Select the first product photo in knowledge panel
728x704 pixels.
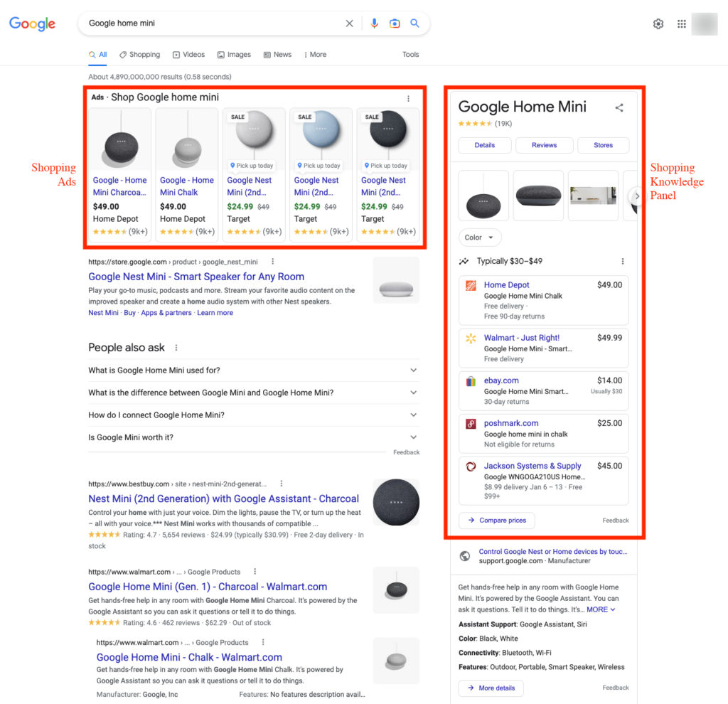point(483,196)
